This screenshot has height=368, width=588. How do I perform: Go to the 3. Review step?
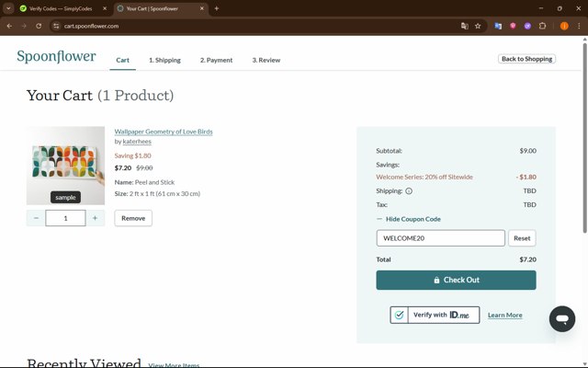(x=266, y=60)
